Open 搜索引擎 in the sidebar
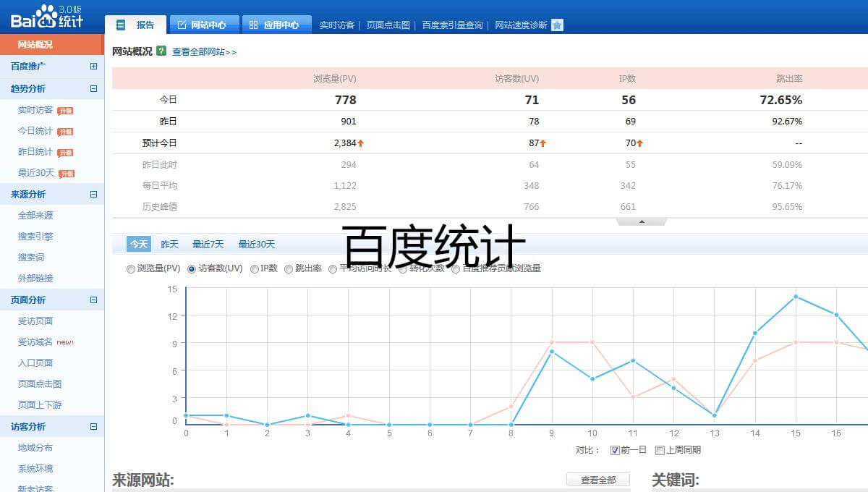 (35, 237)
